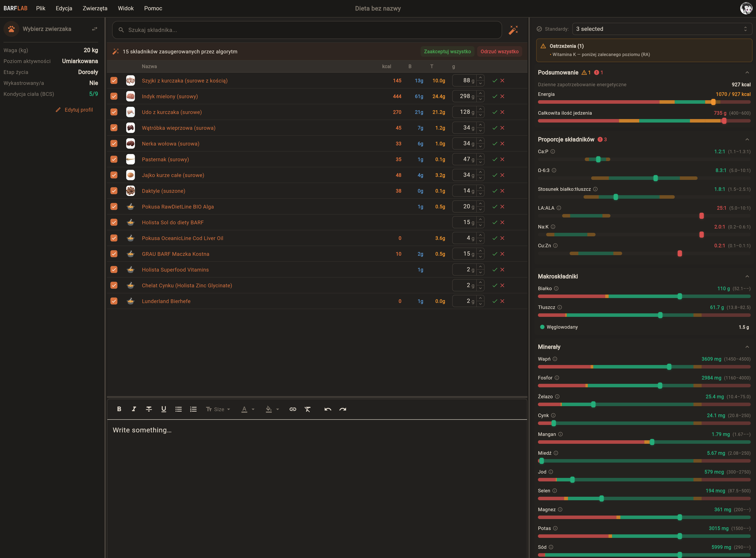
Task: Uncheck Lunderland Bierhefe ingredient
Action: (x=114, y=301)
